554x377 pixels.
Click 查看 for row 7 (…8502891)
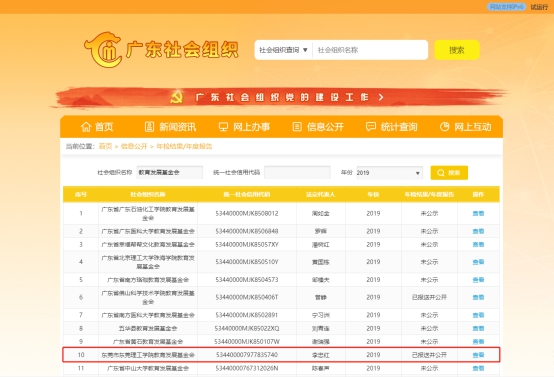[478, 315]
